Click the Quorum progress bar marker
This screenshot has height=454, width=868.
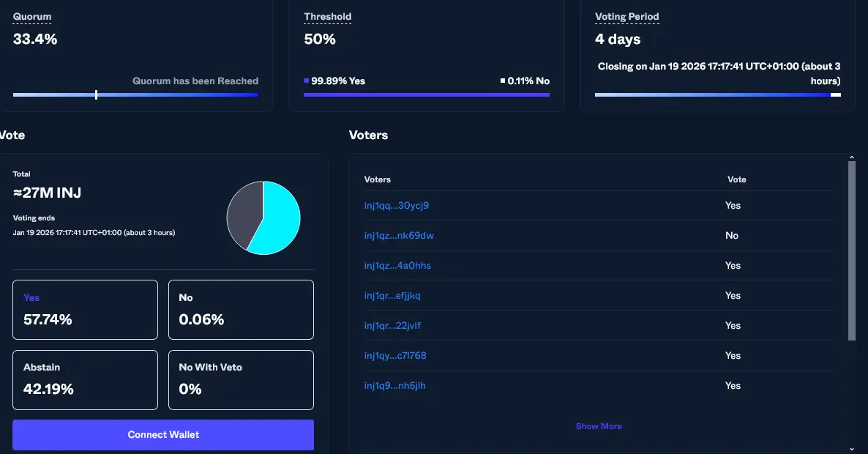tap(96, 94)
